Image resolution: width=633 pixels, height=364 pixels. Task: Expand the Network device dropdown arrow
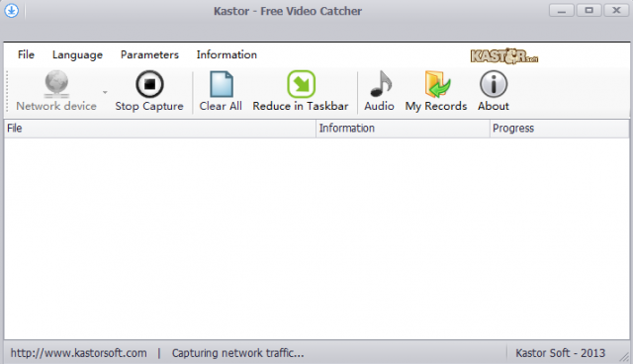point(105,92)
